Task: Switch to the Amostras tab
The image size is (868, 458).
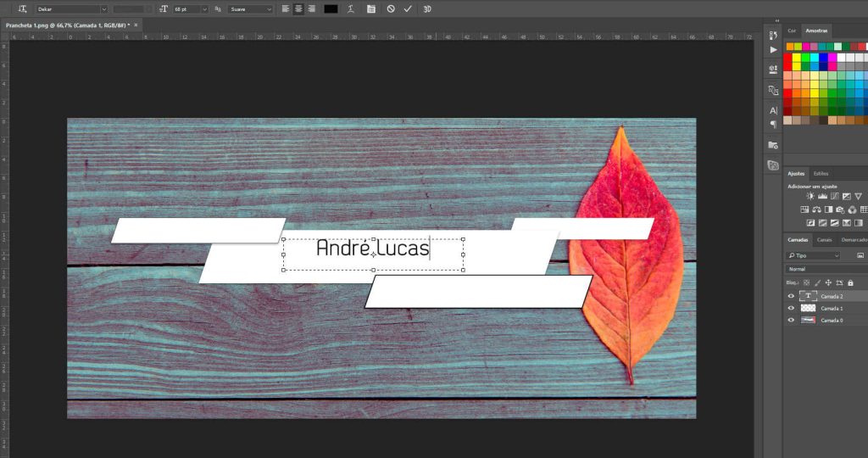Action: (816, 31)
